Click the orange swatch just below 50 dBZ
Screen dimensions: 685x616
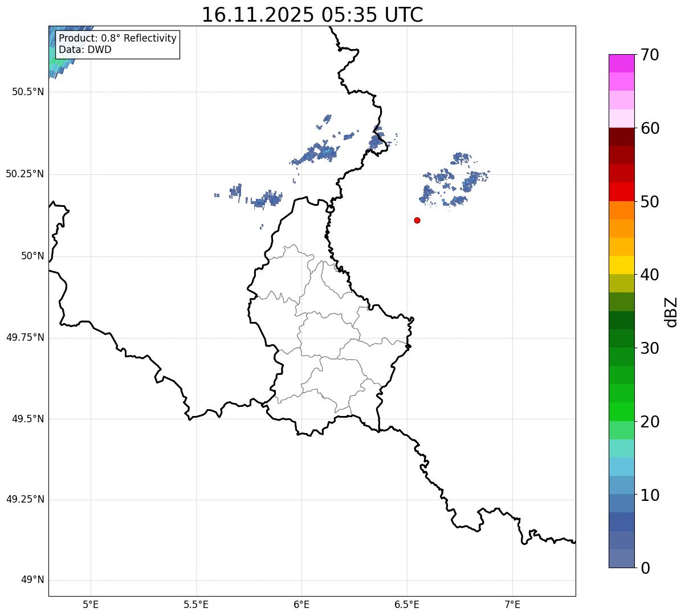tap(621, 210)
